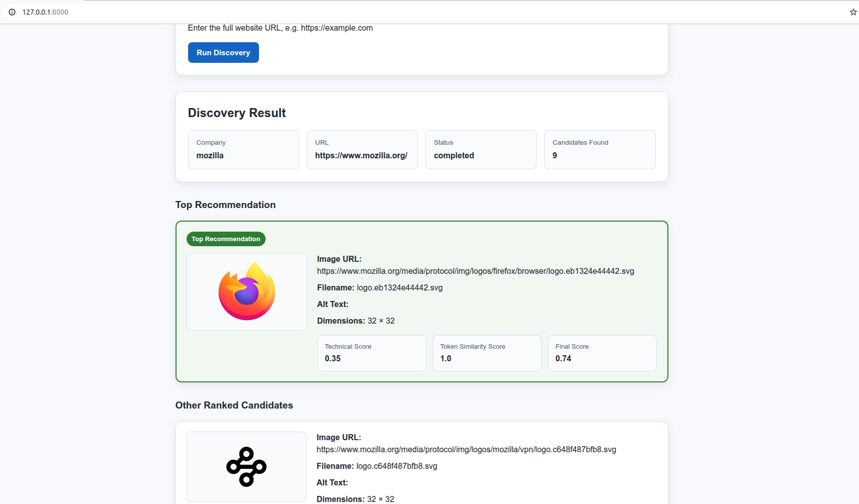Click the Mozilla VPN logo image URL
Viewport: 859px width, 504px height.
tap(466, 450)
